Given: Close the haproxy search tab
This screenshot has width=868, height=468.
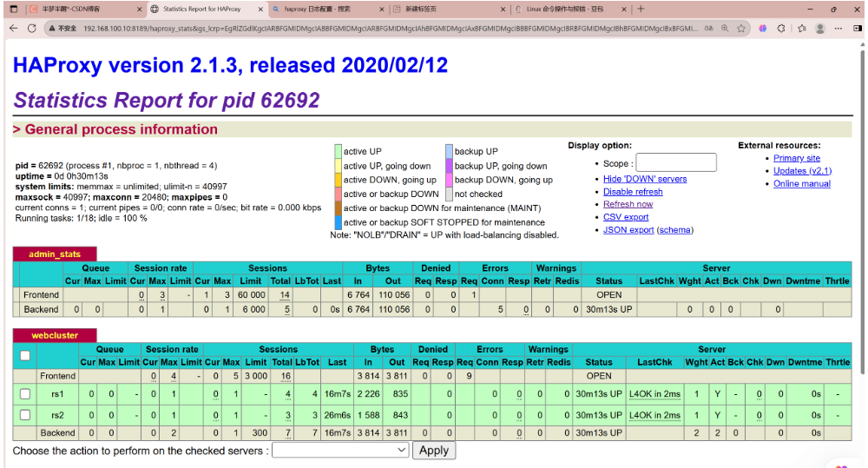Looking at the screenshot, I should (x=382, y=10).
